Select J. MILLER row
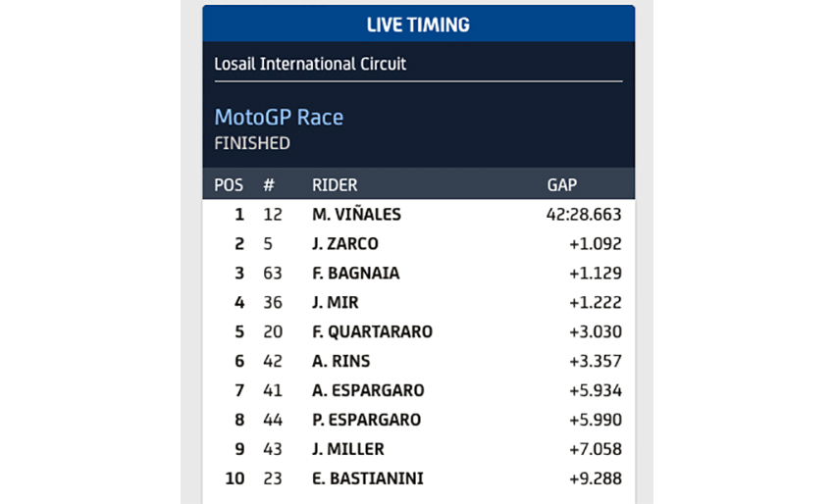The width and height of the screenshot is (834, 504). point(347,449)
